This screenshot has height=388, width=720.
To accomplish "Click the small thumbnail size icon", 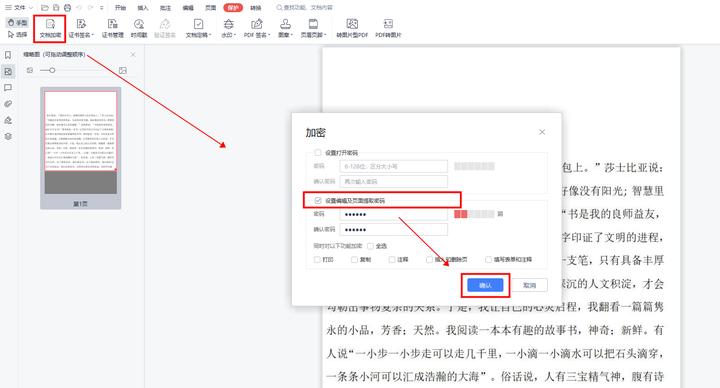I will 30,70.
